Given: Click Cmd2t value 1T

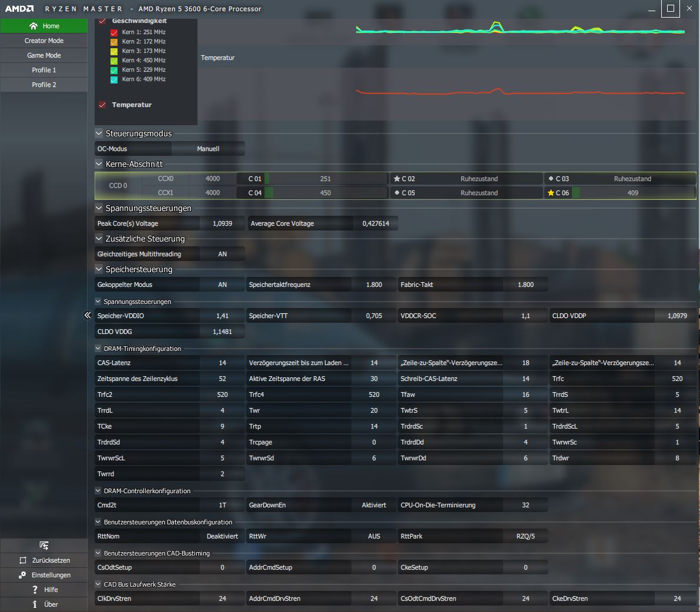Looking at the screenshot, I should point(222,505).
